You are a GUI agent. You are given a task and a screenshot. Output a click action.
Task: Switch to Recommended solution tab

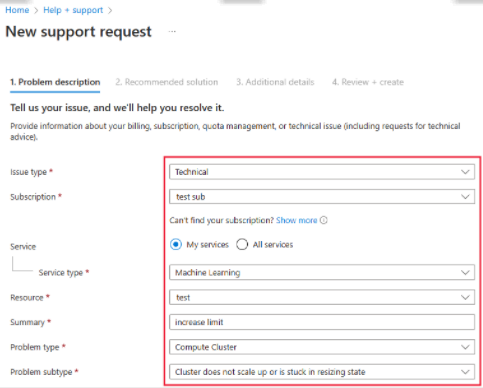(x=167, y=82)
